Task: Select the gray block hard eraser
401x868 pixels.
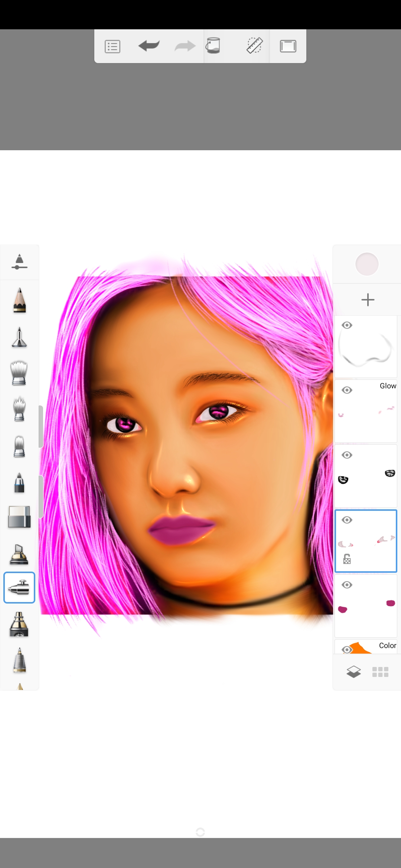Action: click(19, 517)
